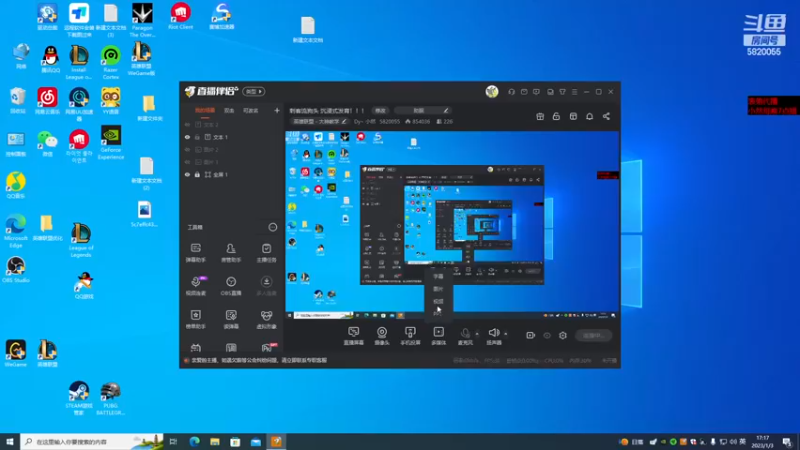Switch to the third scene tab
This screenshot has width=800, height=450.
(x=250, y=110)
